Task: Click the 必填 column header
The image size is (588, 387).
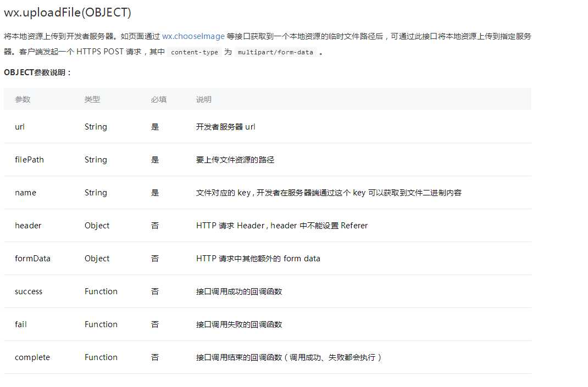Action: [x=158, y=99]
